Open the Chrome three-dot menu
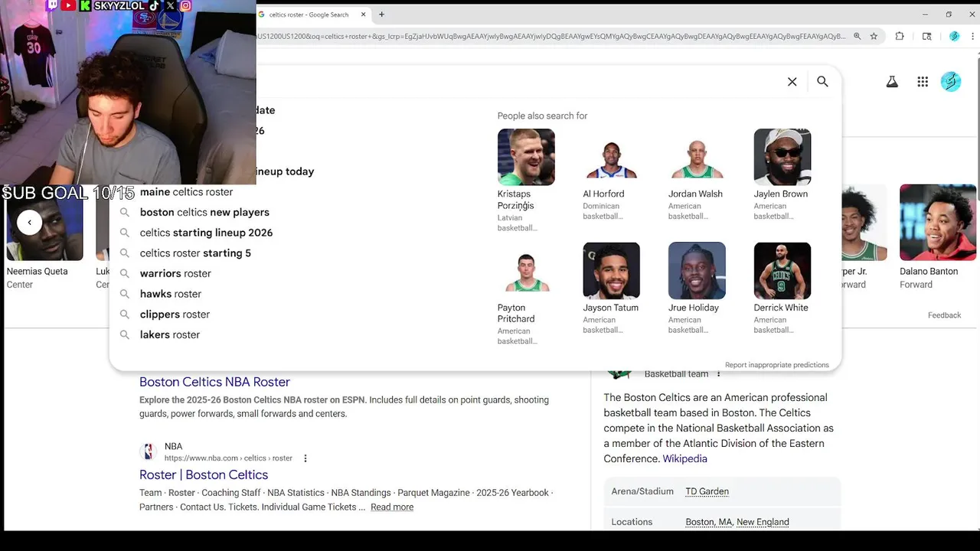This screenshot has width=980, height=551. [972, 36]
